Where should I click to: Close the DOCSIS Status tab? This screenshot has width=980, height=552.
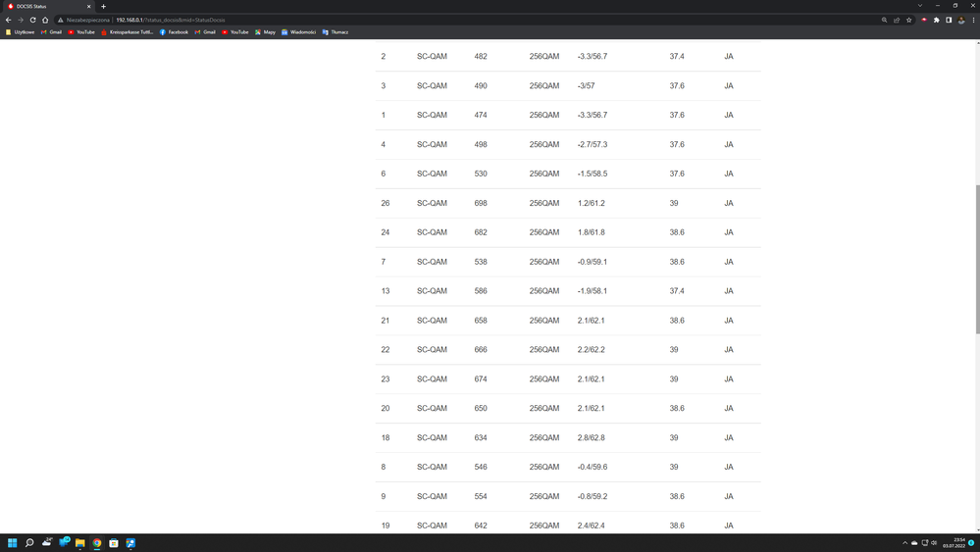88,6
